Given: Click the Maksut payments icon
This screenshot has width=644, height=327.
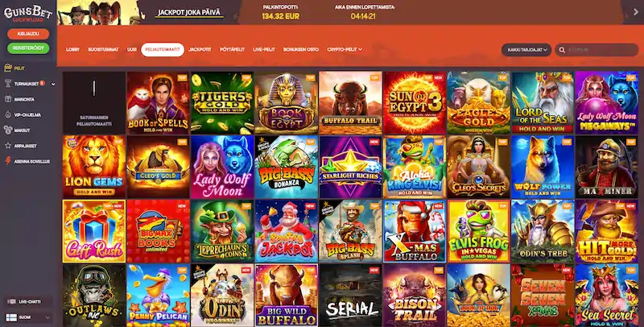Looking at the screenshot, I should click(8, 130).
